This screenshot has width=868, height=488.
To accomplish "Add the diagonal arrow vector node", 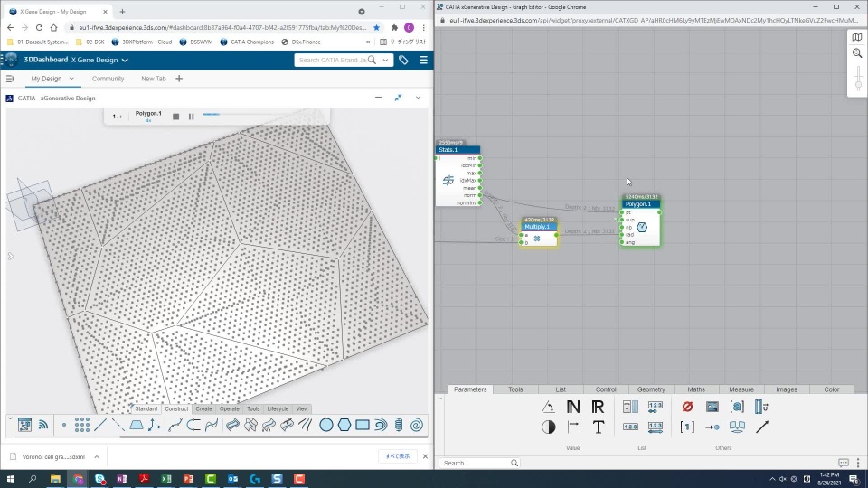I will pos(762,427).
